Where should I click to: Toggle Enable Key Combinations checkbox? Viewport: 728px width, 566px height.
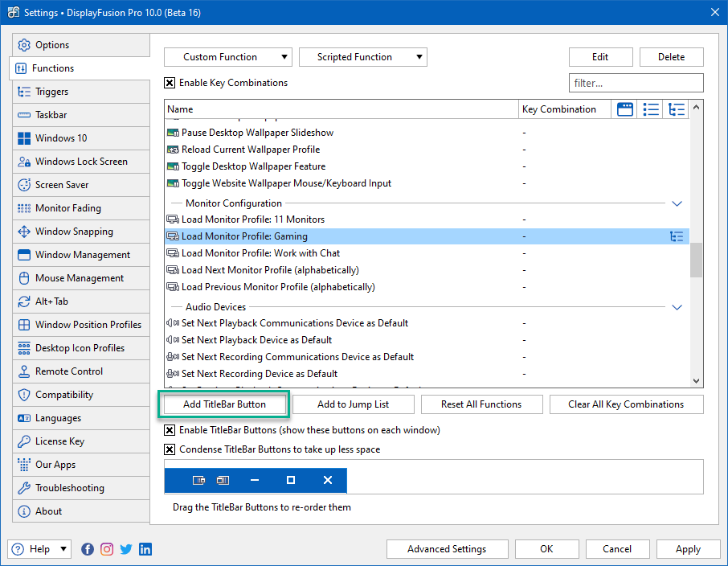point(170,83)
